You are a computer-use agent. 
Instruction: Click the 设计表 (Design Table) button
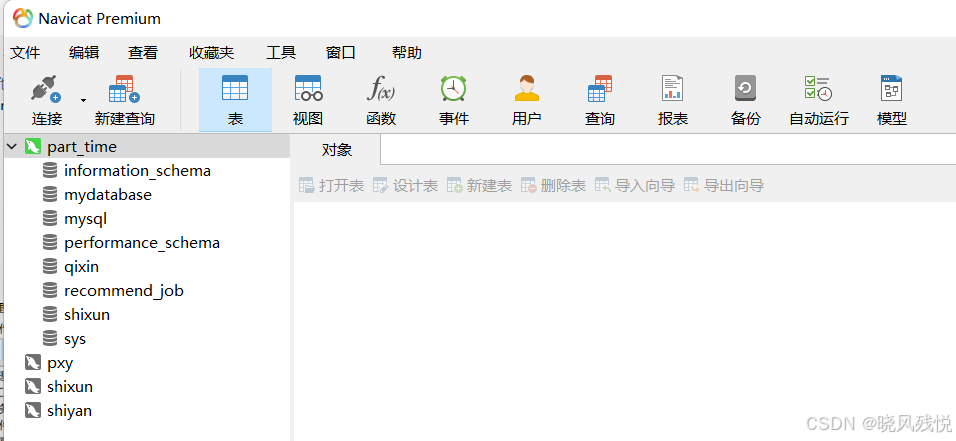pos(405,185)
